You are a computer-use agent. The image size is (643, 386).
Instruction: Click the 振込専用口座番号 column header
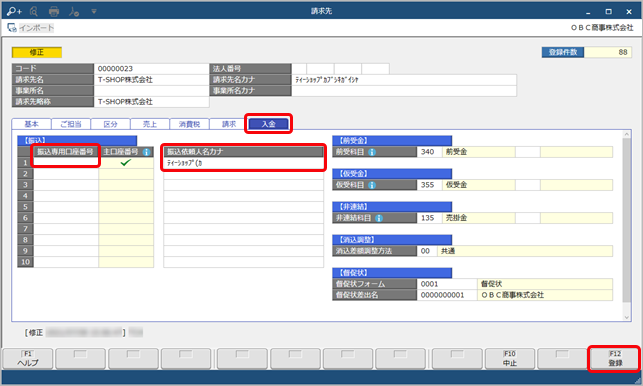pyautogui.click(x=66, y=152)
